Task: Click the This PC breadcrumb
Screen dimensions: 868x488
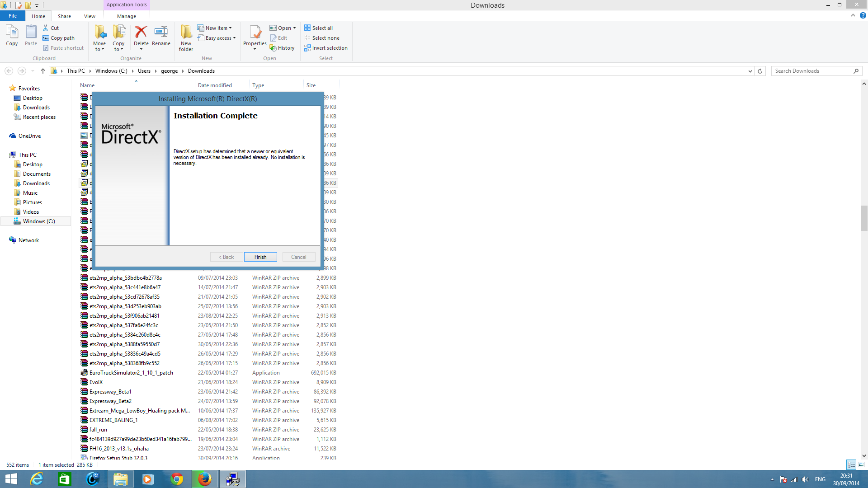Action: coord(76,71)
